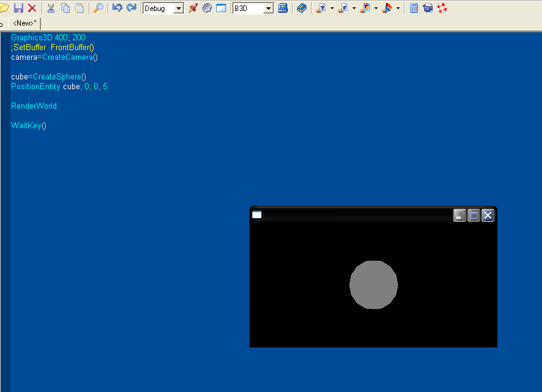
Task: Open the arrow beside the T template icon
Action: (332, 9)
